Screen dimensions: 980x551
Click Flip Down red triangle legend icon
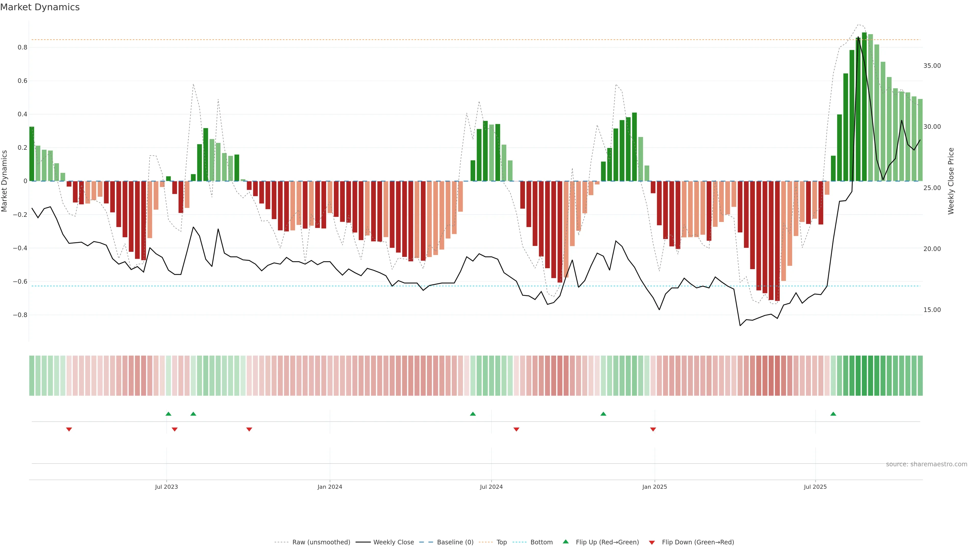tap(652, 542)
